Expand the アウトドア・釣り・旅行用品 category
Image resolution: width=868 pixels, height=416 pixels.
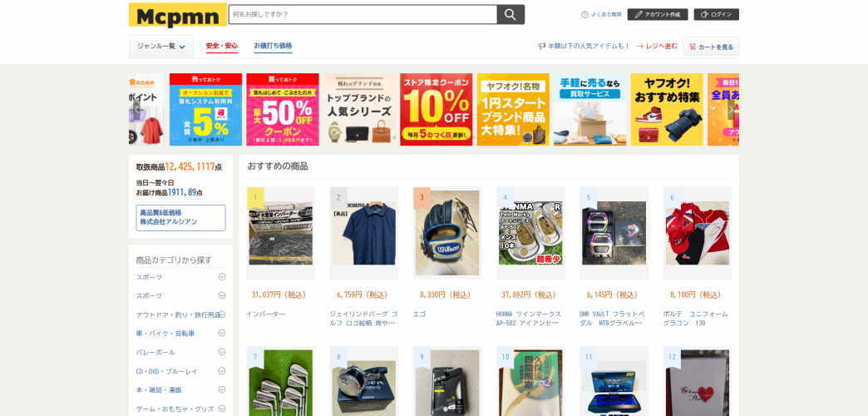(221, 314)
